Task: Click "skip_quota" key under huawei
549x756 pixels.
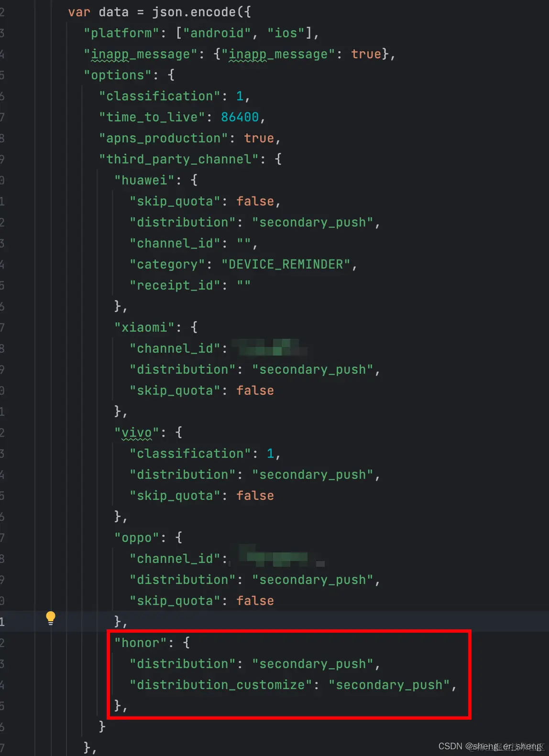Action: click(x=175, y=201)
